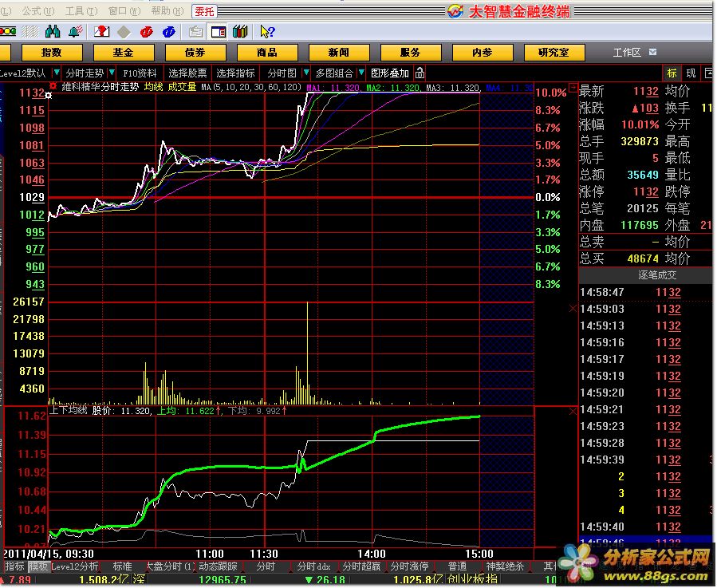Click the red chain-link toolbar icon
This screenshot has width=717, height=588.
(x=146, y=32)
